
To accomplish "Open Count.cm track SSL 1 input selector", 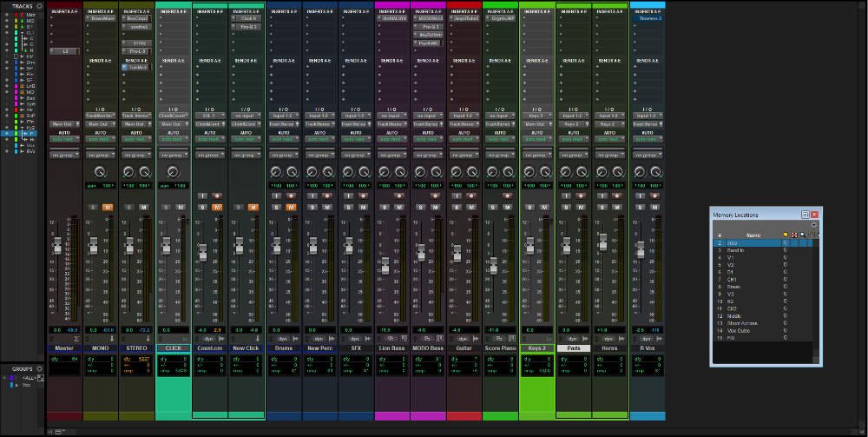I will point(210,116).
